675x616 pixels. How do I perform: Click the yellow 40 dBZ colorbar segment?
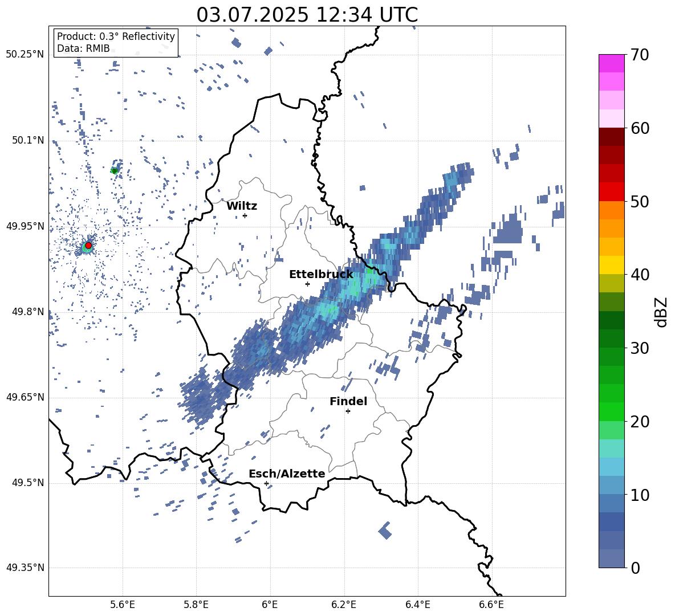611,265
